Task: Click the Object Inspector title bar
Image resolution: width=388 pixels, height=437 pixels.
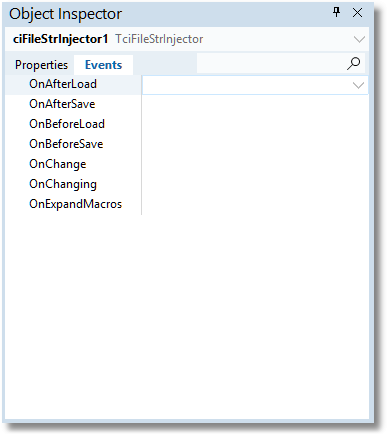Action: [x=167, y=14]
